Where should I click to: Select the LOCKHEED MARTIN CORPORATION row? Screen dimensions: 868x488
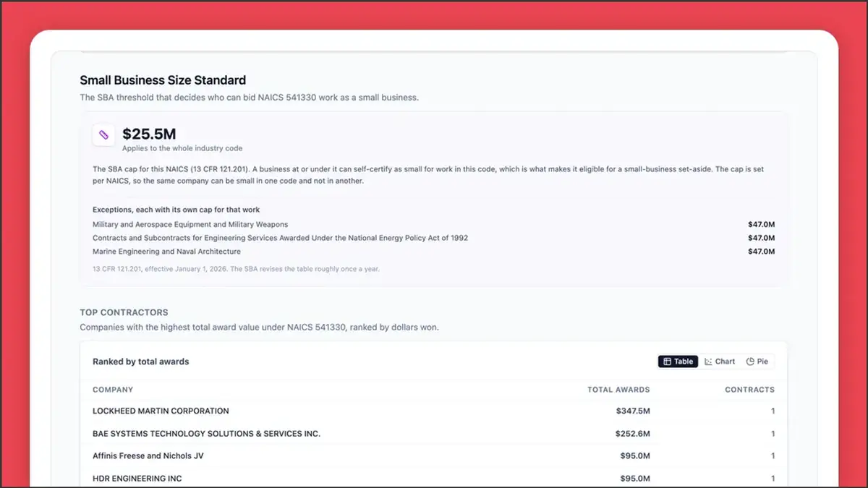(x=433, y=411)
